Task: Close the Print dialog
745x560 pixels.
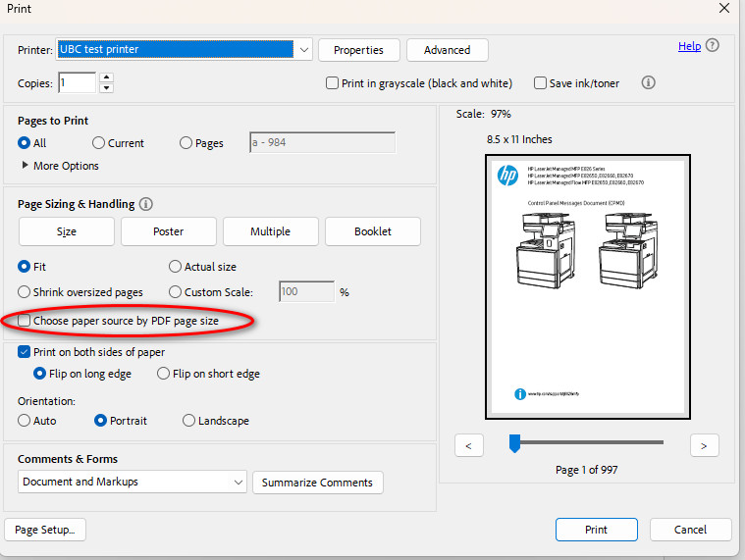Action: [724, 8]
